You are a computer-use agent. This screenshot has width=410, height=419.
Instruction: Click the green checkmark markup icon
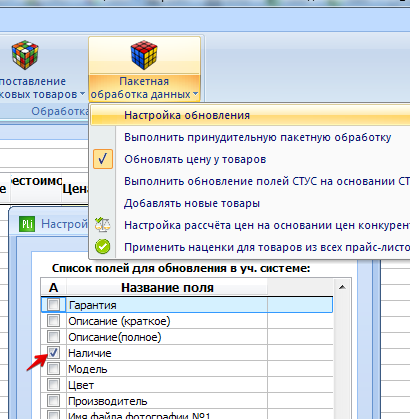pos(102,247)
